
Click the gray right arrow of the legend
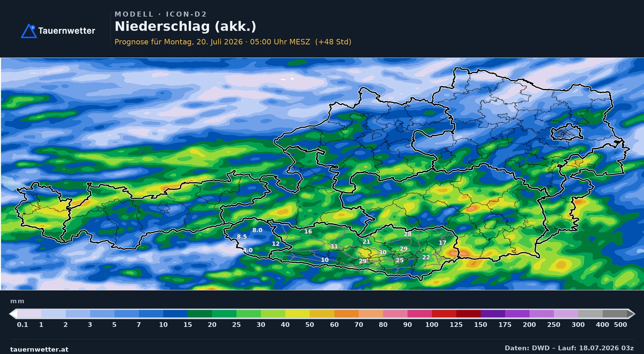(x=631, y=314)
